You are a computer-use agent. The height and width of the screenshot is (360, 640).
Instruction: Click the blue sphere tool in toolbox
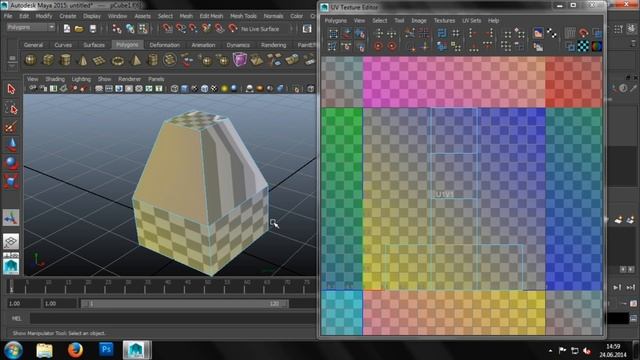coord(11,163)
